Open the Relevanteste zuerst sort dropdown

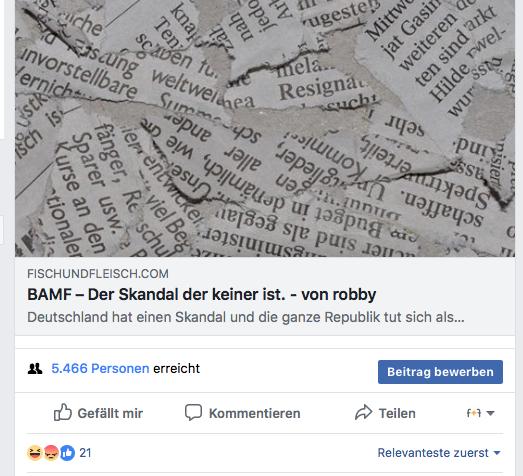pyautogui.click(x=439, y=453)
